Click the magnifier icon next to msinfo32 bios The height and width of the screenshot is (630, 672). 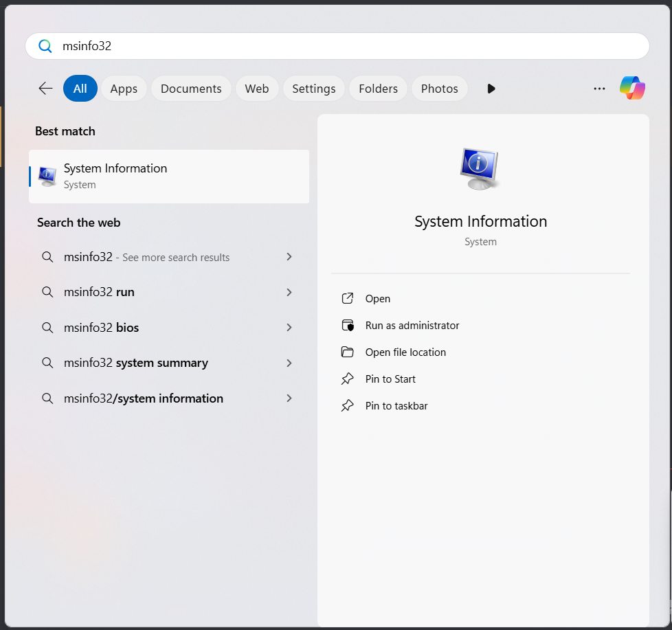tap(47, 328)
